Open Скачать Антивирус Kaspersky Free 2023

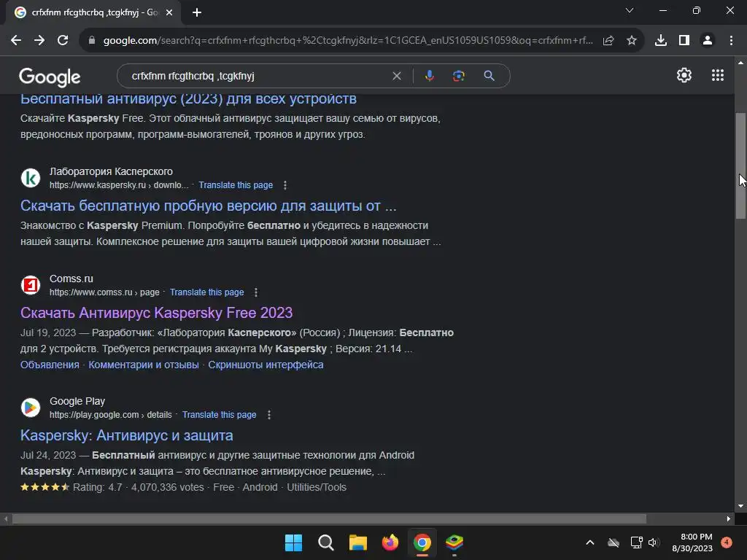[156, 313]
